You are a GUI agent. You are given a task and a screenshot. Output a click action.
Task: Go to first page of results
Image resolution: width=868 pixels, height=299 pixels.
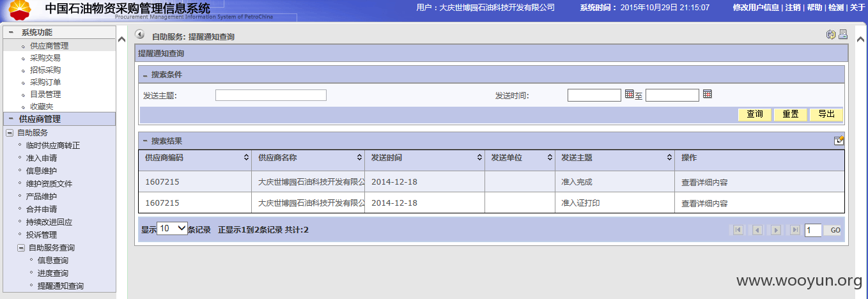[738, 230]
